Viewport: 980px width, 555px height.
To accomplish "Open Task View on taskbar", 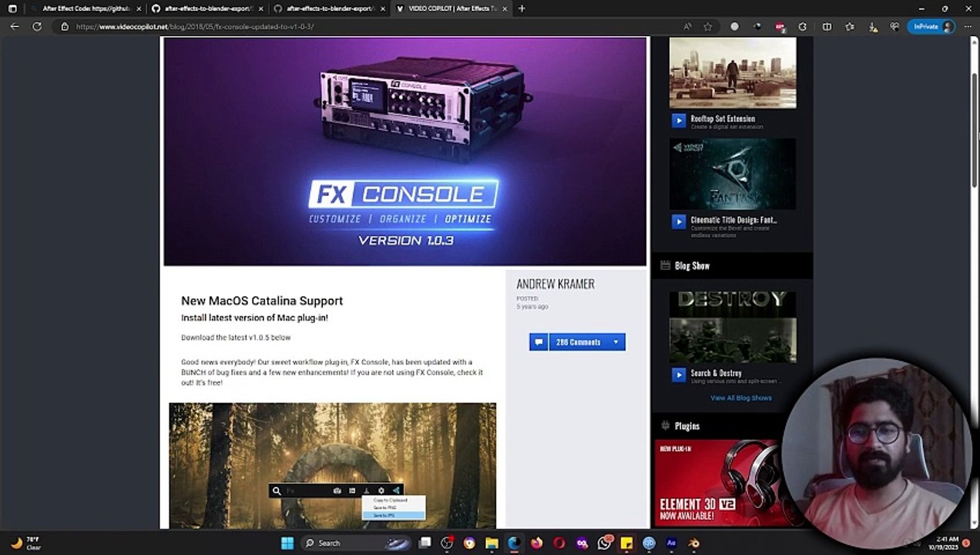I will pos(425,543).
